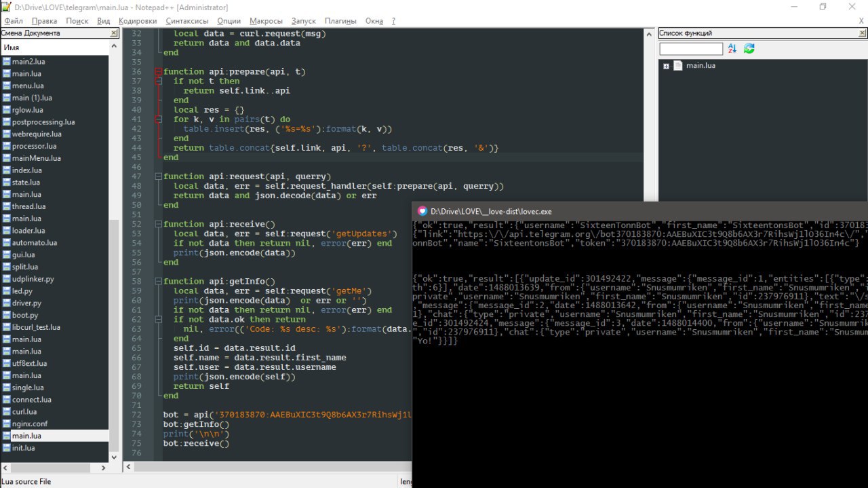This screenshot has height=488, width=868.
Task: Close the Смена Документа panel
Action: [x=115, y=33]
